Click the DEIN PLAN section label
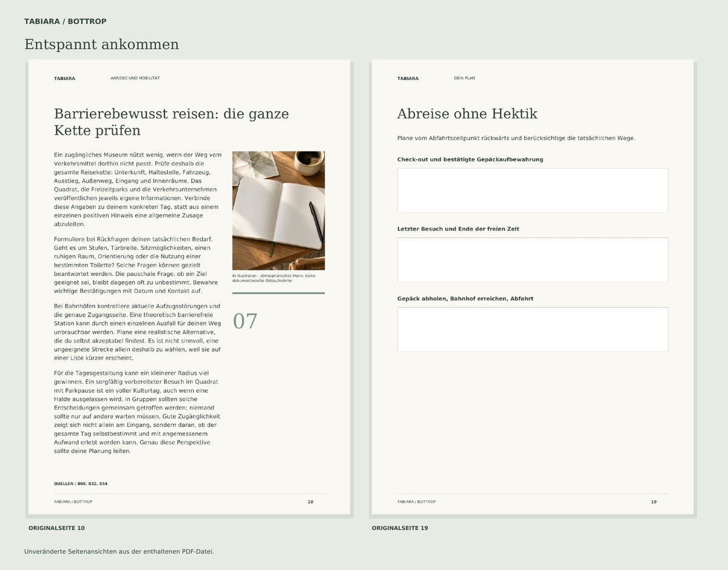 [x=465, y=78]
